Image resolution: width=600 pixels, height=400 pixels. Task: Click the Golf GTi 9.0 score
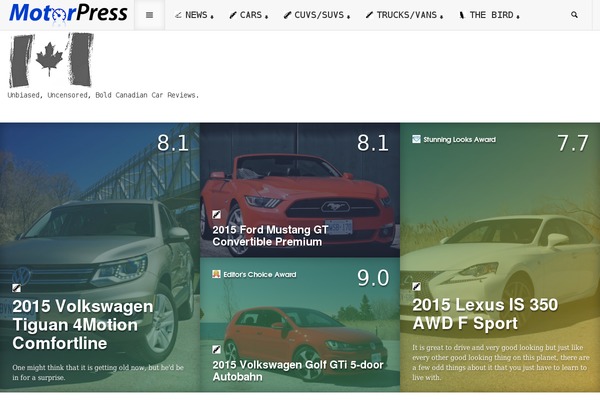373,278
